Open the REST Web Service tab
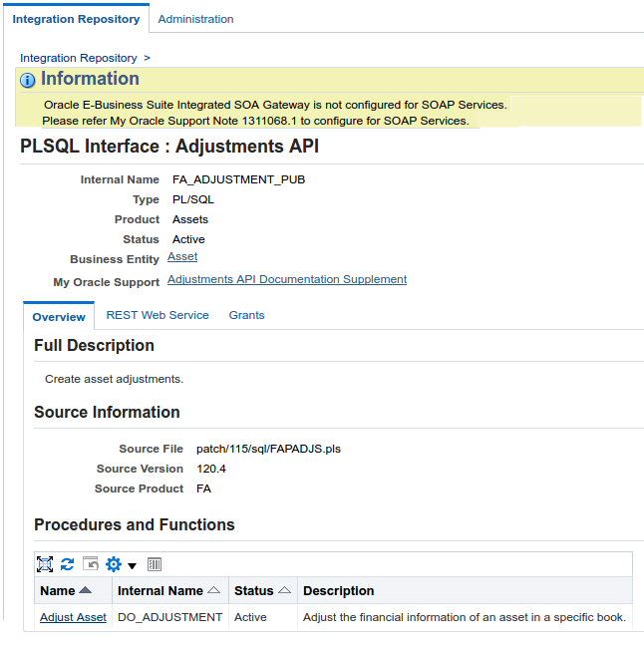 [158, 315]
